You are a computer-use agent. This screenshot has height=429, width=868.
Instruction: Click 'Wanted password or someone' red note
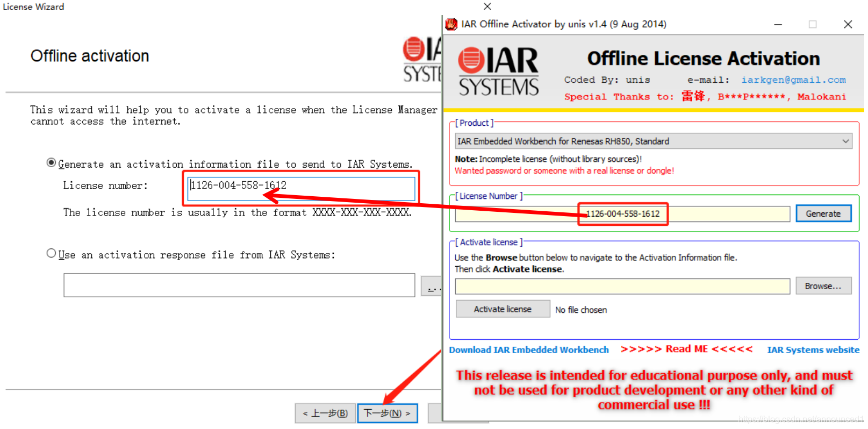click(x=564, y=171)
